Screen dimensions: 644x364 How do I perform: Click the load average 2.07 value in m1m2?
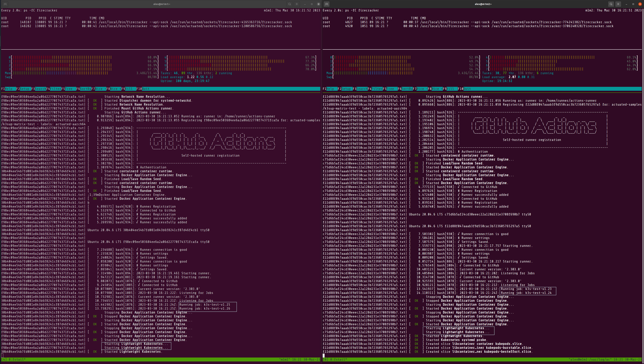[x=512, y=77]
